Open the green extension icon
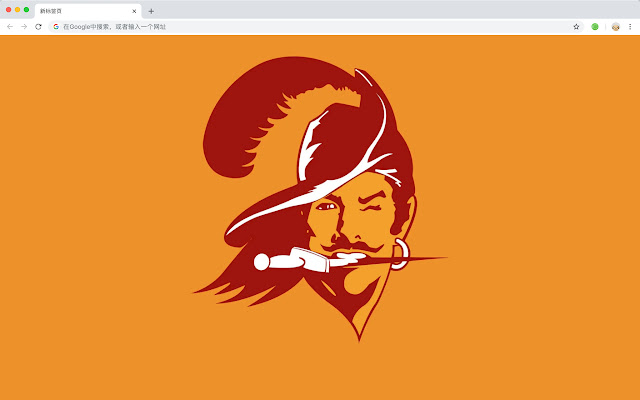Viewport: 640px width, 400px height. [595, 27]
